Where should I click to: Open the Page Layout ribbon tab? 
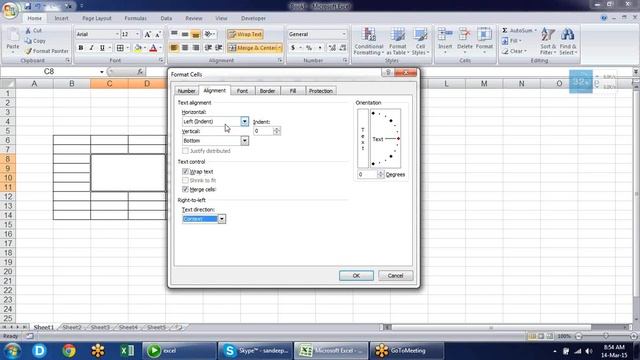pos(97,18)
